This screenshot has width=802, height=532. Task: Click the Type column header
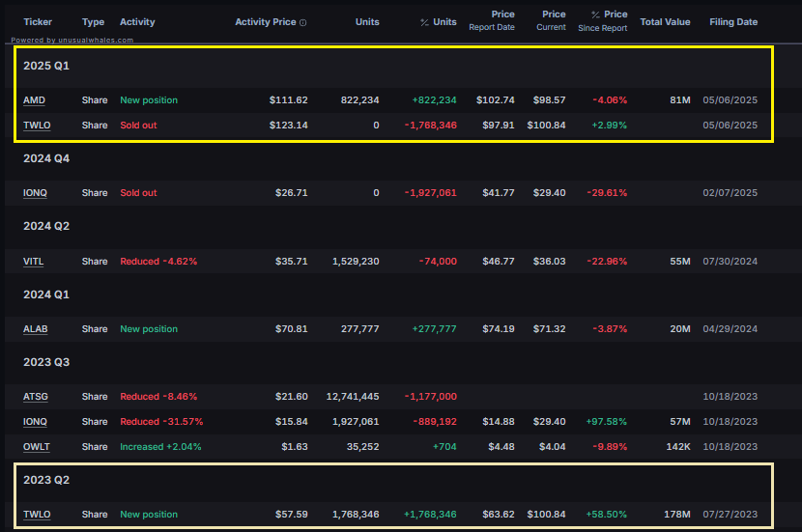93,22
